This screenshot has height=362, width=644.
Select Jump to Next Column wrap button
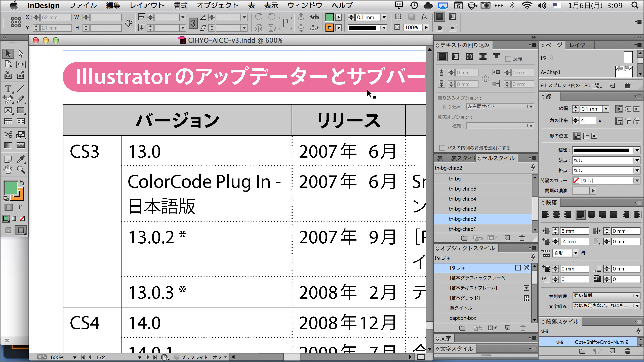pyautogui.click(x=497, y=56)
